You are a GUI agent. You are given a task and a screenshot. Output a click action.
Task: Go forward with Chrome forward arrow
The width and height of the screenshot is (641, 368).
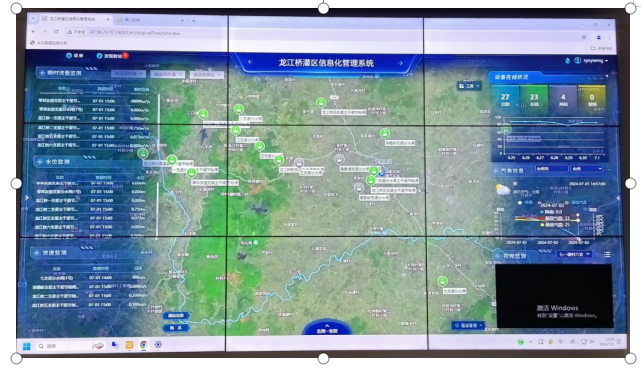point(45,31)
